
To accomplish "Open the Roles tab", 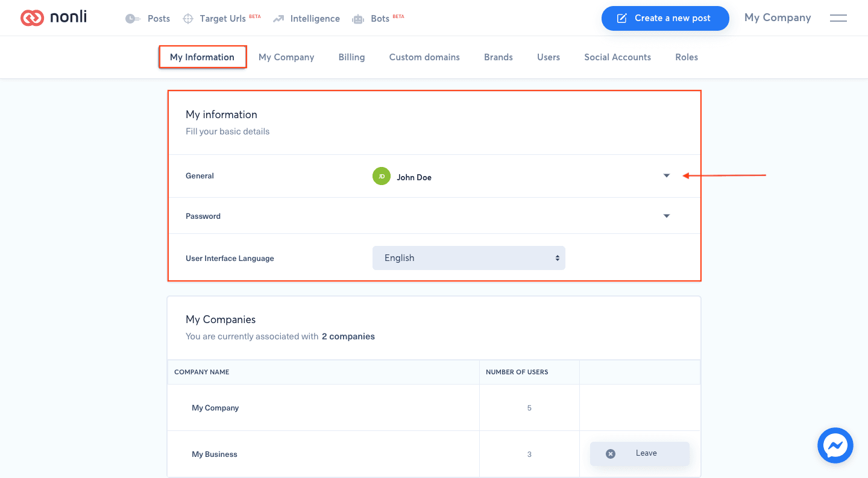I will pyautogui.click(x=687, y=57).
